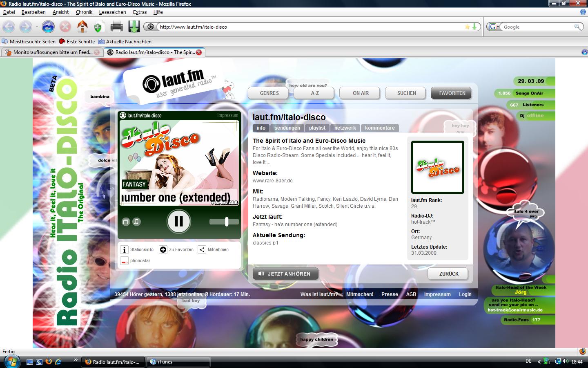Open the Lesezeichen menu
The height and width of the screenshot is (368, 588).
point(112,12)
